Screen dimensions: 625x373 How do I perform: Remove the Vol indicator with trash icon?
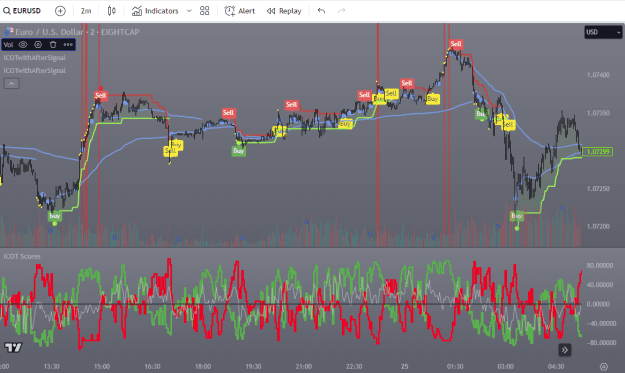coord(53,45)
